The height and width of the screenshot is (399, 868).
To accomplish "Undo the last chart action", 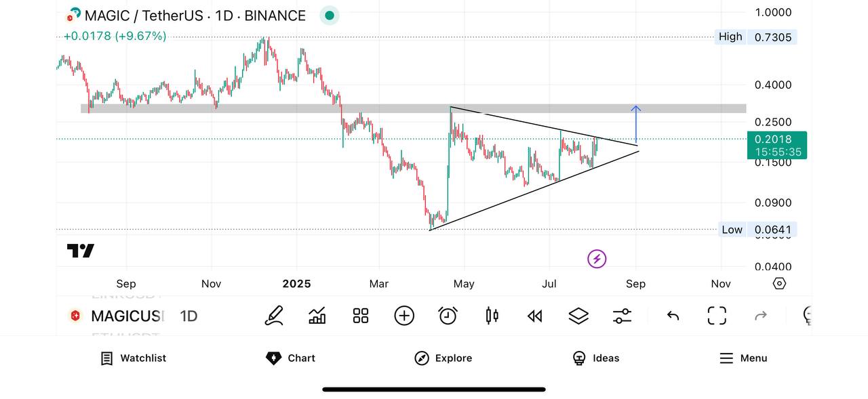I will (x=673, y=316).
